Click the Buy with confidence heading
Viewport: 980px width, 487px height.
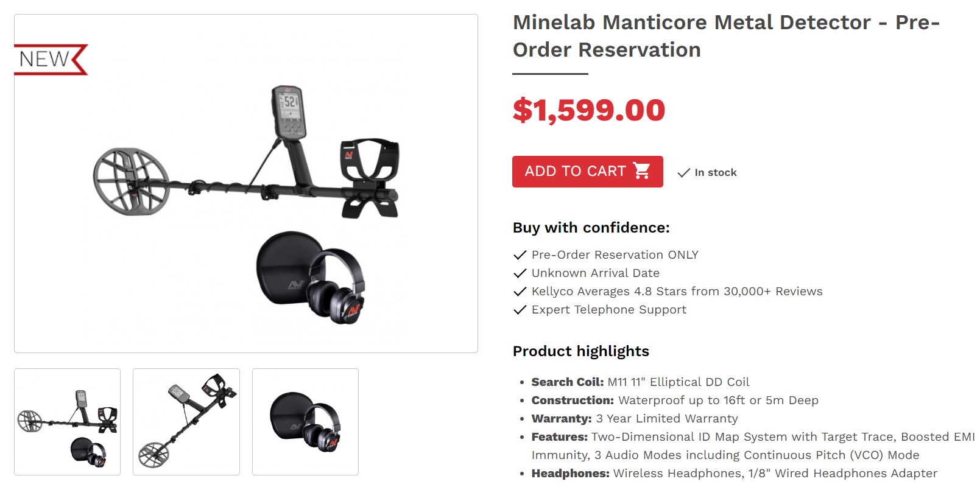point(591,228)
